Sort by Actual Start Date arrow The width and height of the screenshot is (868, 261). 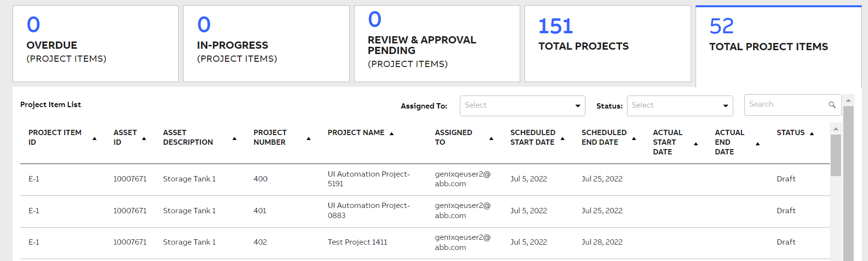(696, 144)
